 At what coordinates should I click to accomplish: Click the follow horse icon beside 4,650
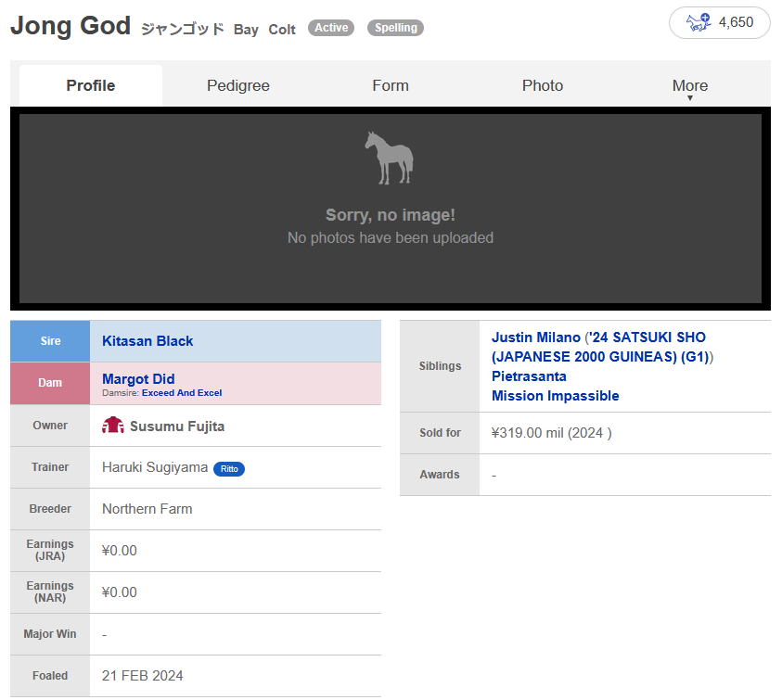pos(699,22)
